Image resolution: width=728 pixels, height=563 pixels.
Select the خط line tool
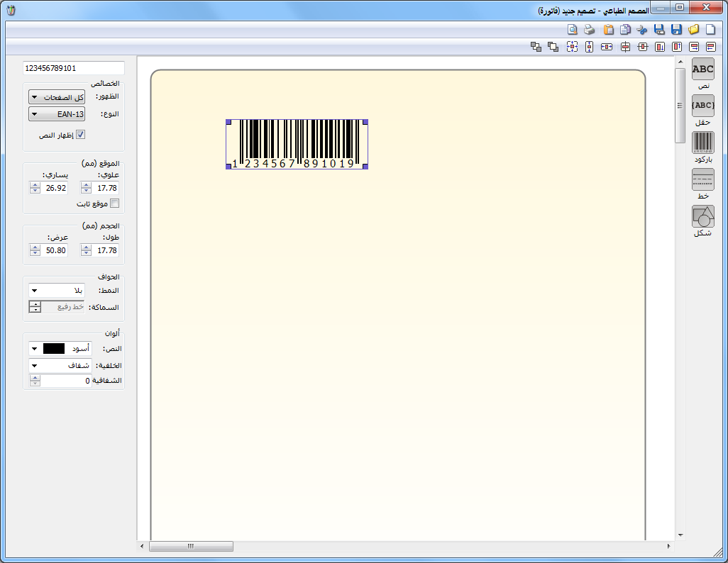click(703, 179)
